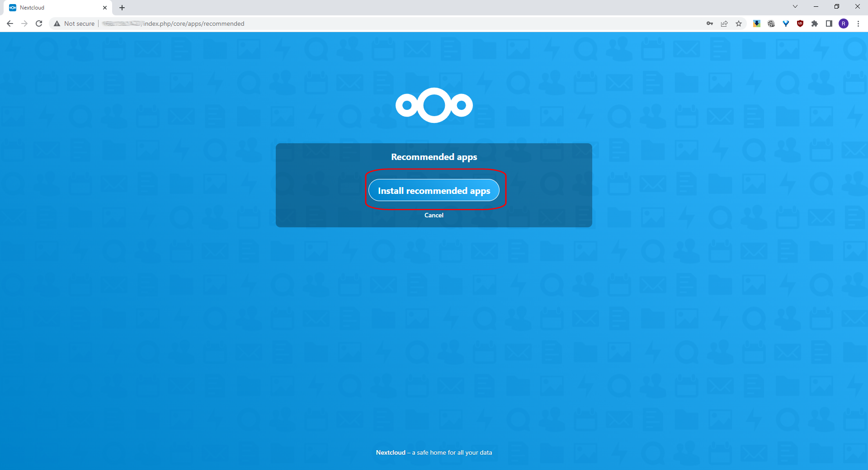This screenshot has width=868, height=470.
Task: Click Install recommended apps
Action: [434, 190]
